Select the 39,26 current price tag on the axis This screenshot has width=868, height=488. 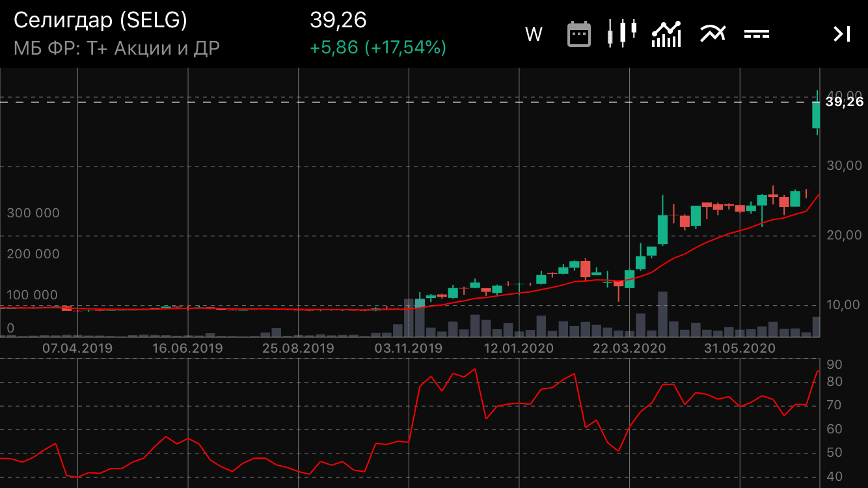(x=845, y=102)
